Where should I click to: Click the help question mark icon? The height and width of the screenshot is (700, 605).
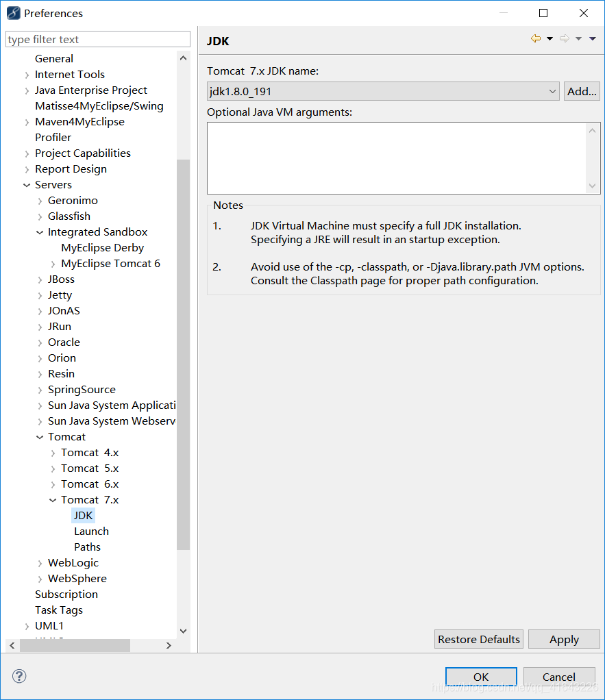tap(19, 676)
